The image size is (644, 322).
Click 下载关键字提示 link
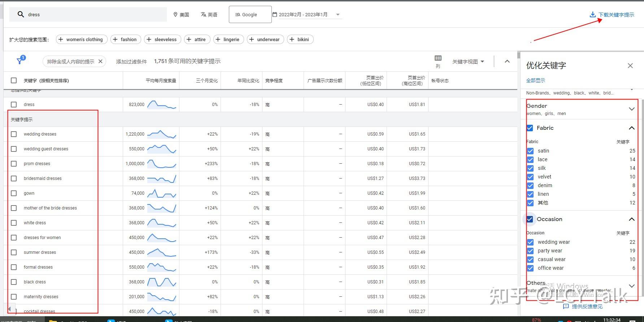616,14
